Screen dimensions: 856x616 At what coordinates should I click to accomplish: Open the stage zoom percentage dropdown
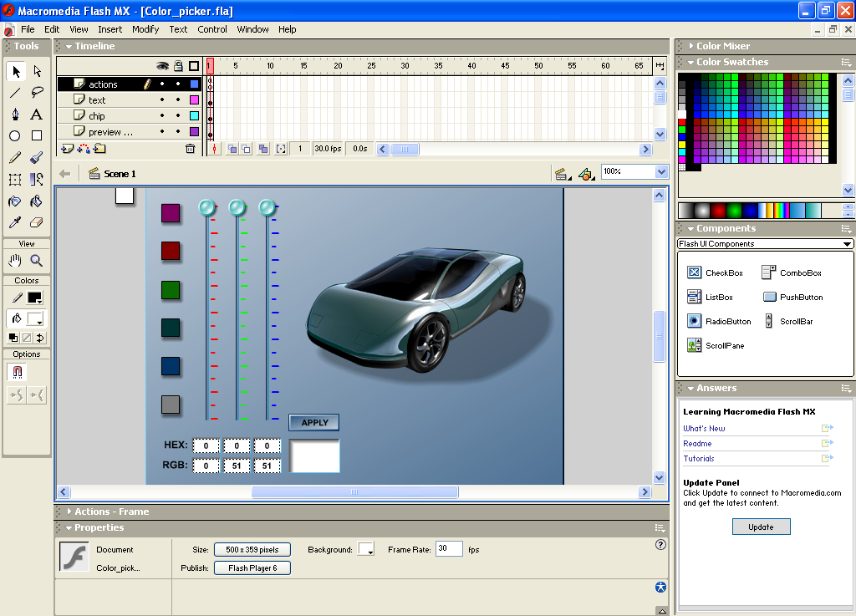[x=662, y=172]
